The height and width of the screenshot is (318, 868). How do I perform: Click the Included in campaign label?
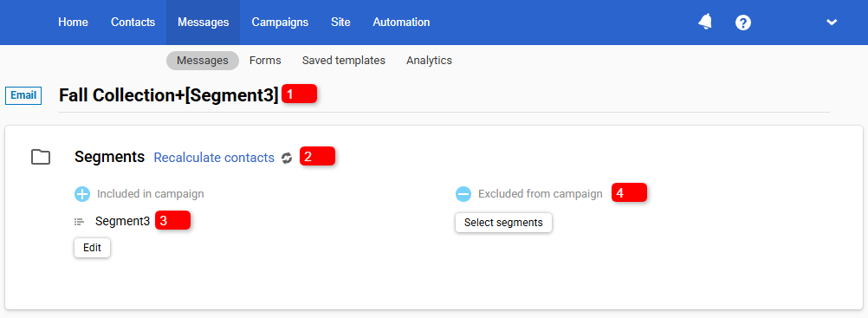click(x=151, y=194)
